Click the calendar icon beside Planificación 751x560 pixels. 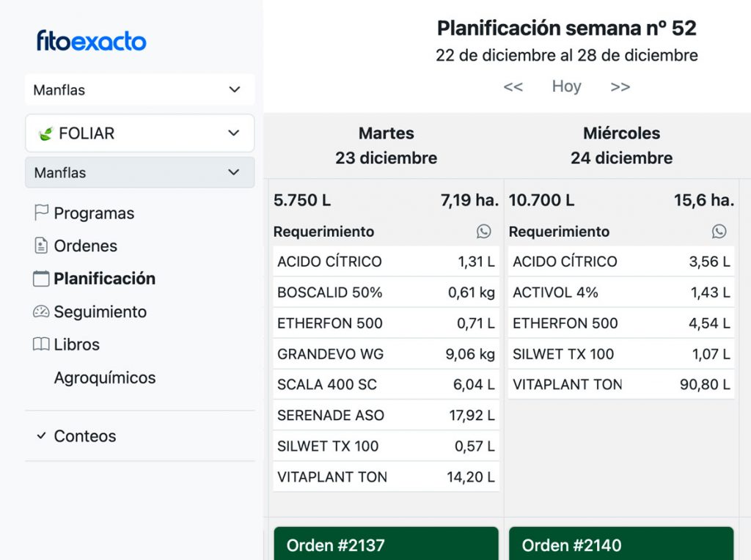click(x=41, y=279)
